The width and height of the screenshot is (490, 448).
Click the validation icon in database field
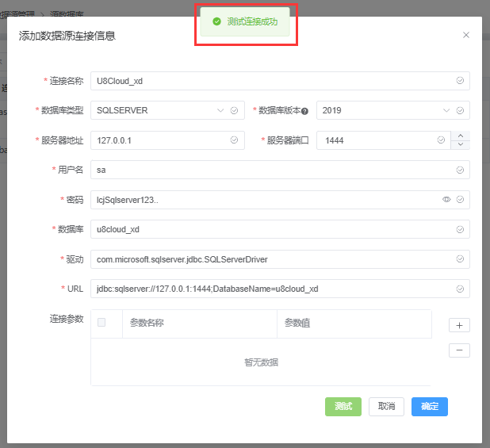(460, 229)
